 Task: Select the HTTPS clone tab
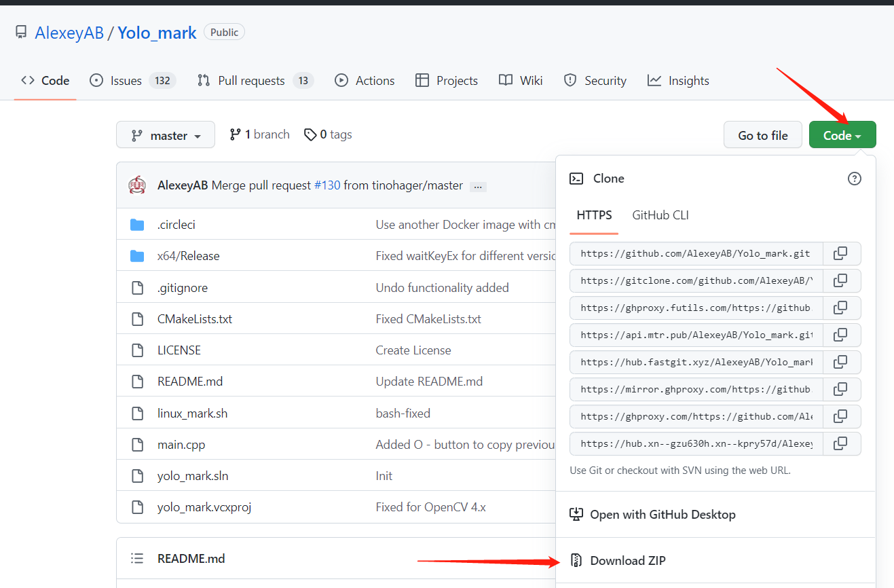click(x=594, y=215)
